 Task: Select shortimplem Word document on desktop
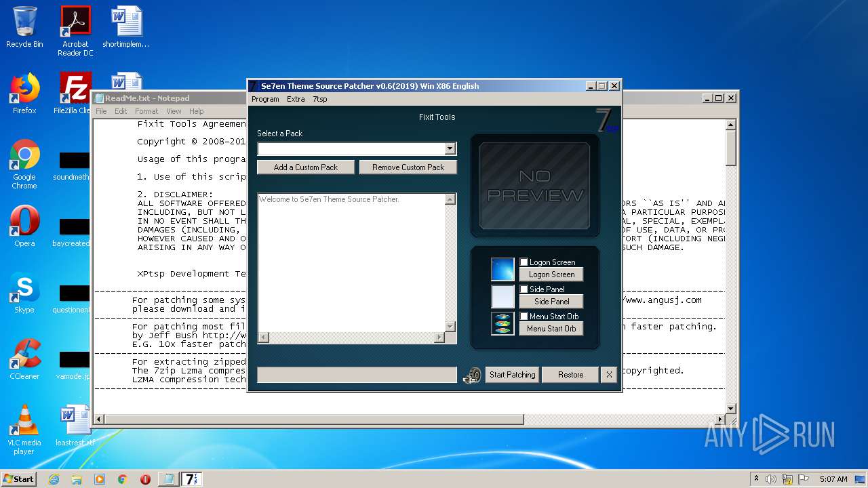point(126,28)
